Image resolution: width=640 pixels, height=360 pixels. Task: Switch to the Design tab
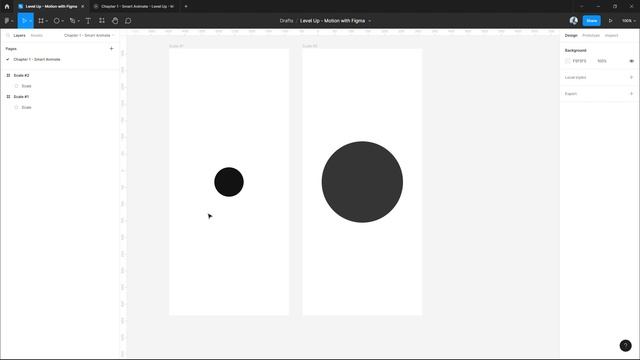[571, 36]
